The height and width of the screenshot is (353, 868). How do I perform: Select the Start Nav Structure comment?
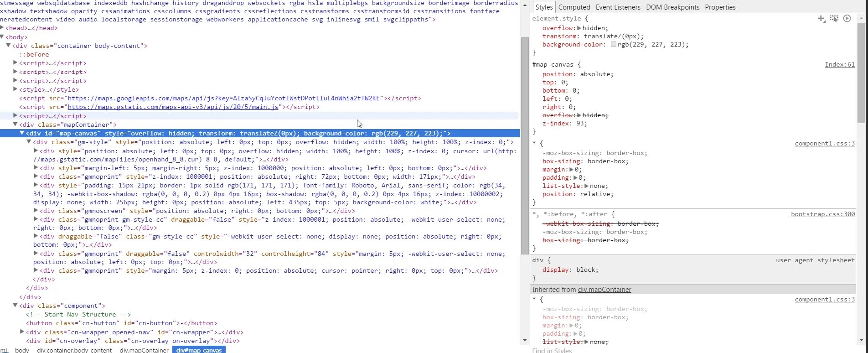click(78, 315)
